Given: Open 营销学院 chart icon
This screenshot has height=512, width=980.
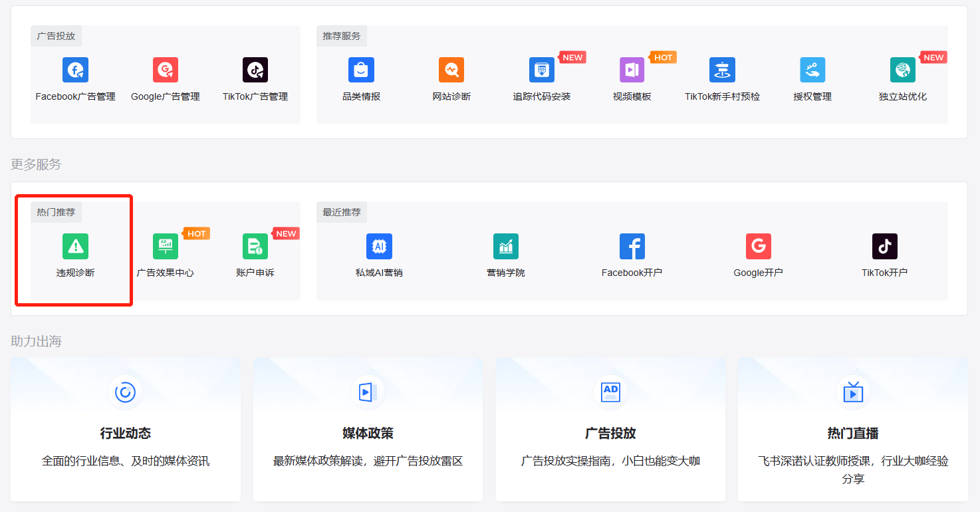Looking at the screenshot, I should coord(506,246).
